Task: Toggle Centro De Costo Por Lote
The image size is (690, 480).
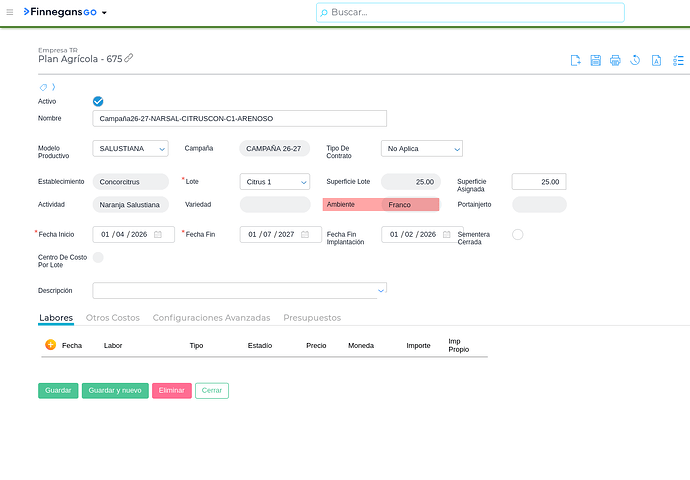Action: [98, 257]
